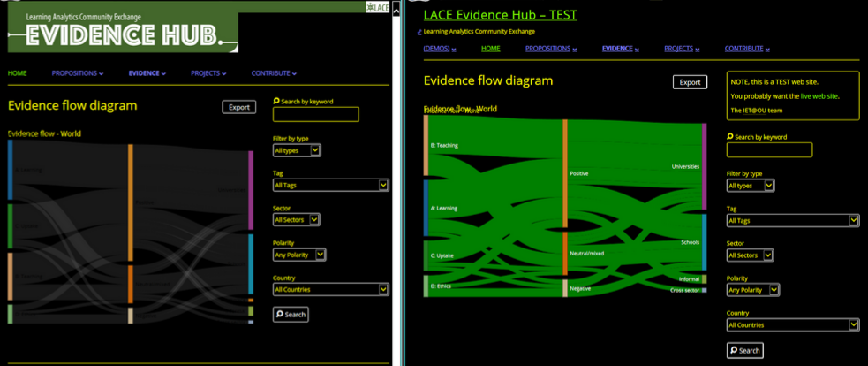Screen dimensions: 868x366
Task: Open HOME in the left window navigation
Action: coord(17,73)
